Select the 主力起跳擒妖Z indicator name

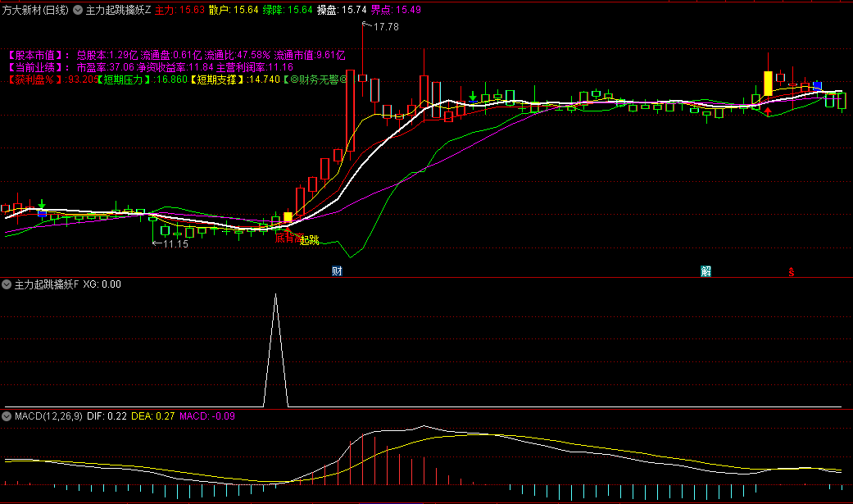click(x=118, y=10)
